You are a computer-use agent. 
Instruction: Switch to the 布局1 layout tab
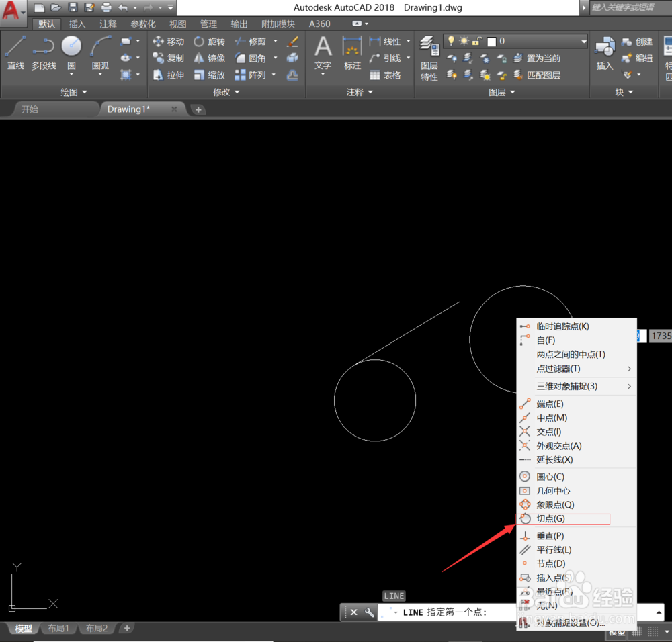pyautogui.click(x=58, y=629)
